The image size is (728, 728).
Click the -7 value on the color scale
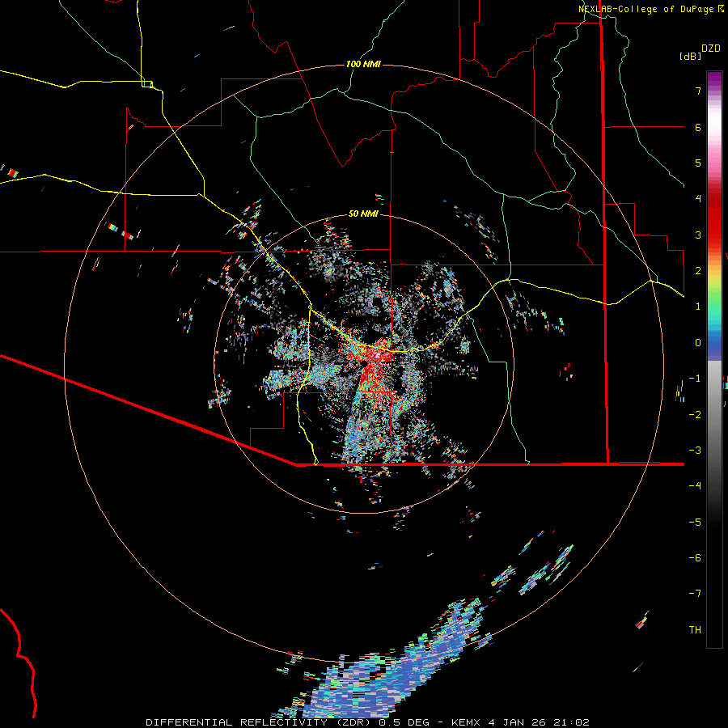click(695, 594)
